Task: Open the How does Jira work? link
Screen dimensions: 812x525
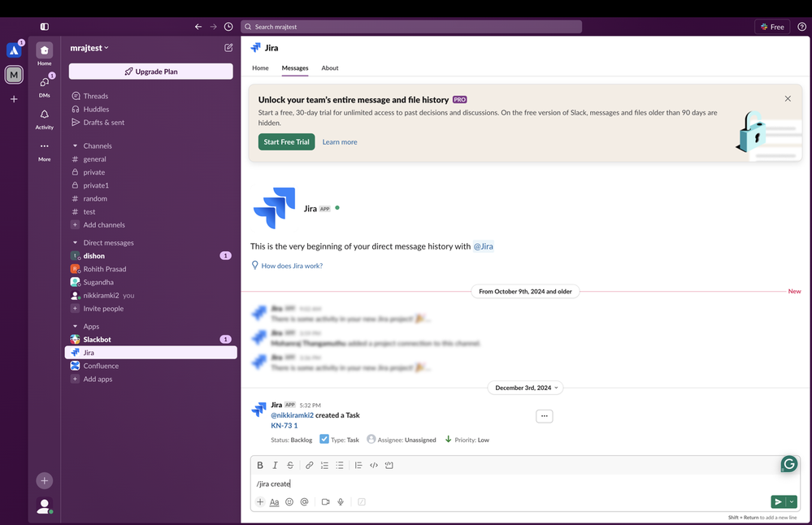Action: (292, 266)
